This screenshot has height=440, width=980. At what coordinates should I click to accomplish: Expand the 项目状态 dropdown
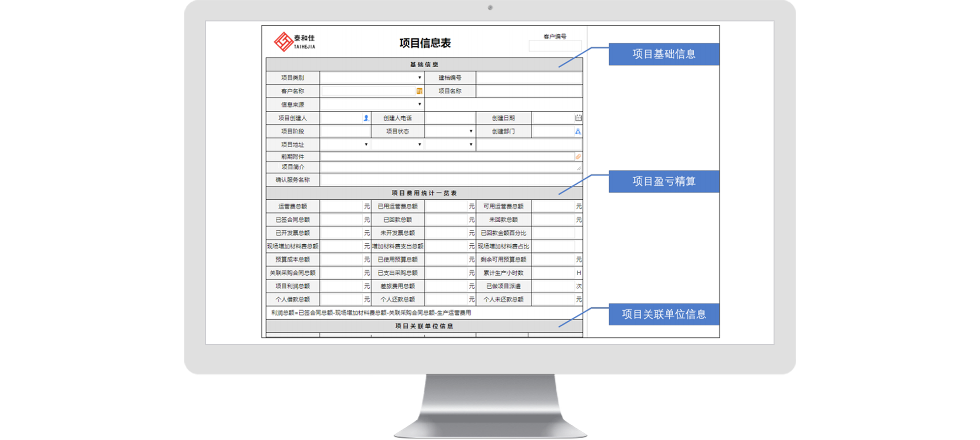point(471,131)
